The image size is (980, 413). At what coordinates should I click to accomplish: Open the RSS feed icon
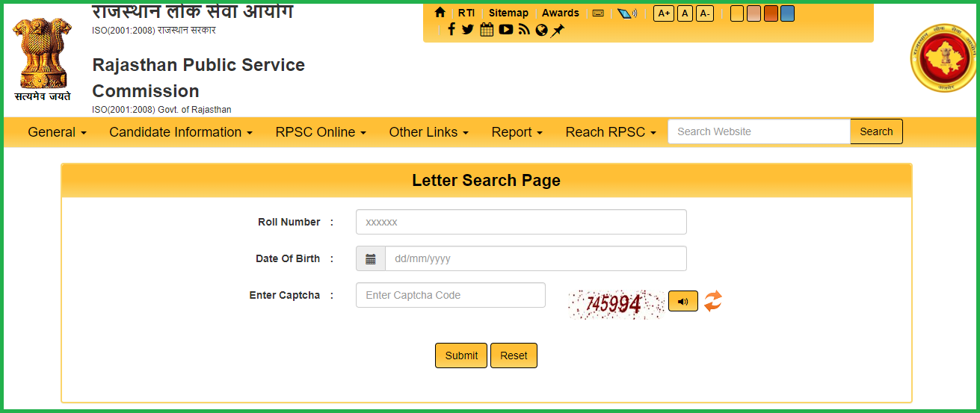pos(524,30)
